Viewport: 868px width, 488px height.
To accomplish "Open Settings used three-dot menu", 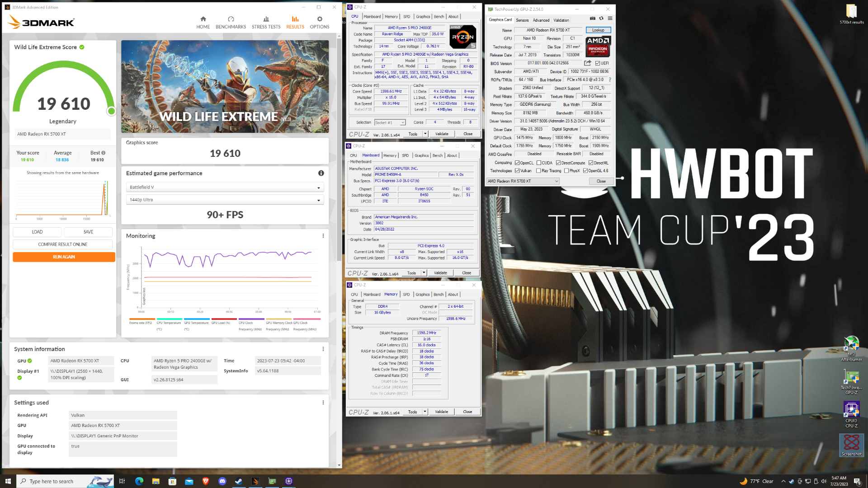I will point(323,403).
